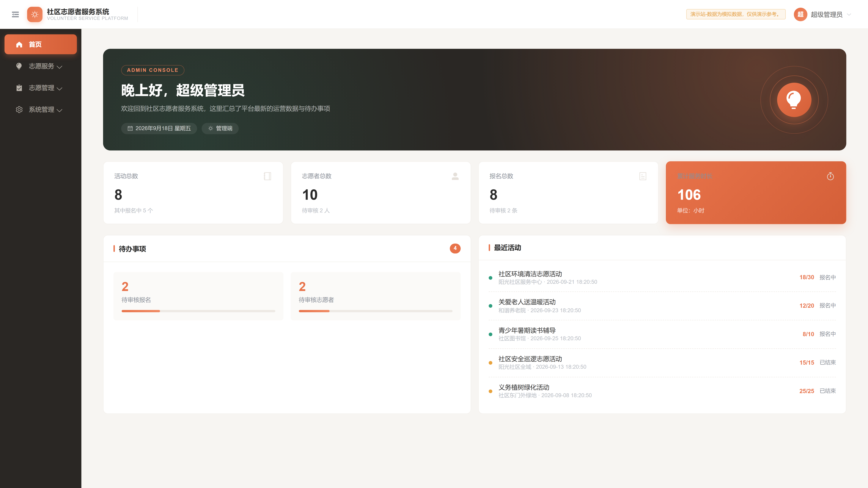Image resolution: width=868 pixels, height=488 pixels.
Task: Click the lightbulb icon beside 志愿服务
Action: [x=19, y=66]
